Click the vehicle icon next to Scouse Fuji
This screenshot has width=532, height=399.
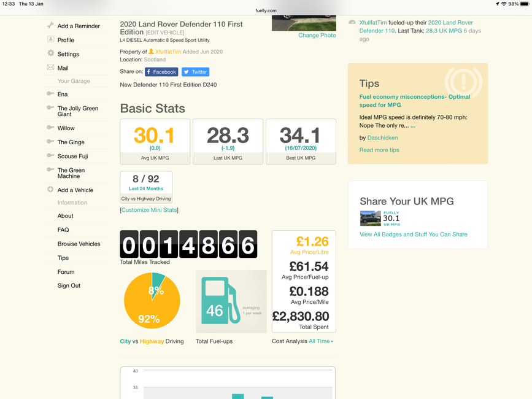pos(50,155)
